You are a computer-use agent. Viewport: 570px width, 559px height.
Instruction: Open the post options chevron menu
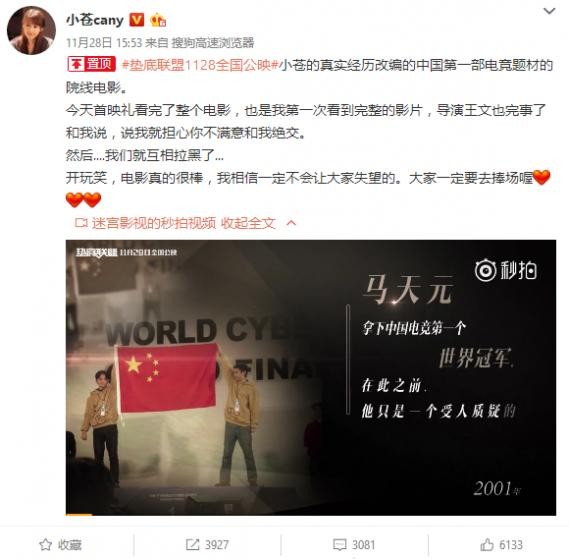click(x=549, y=11)
